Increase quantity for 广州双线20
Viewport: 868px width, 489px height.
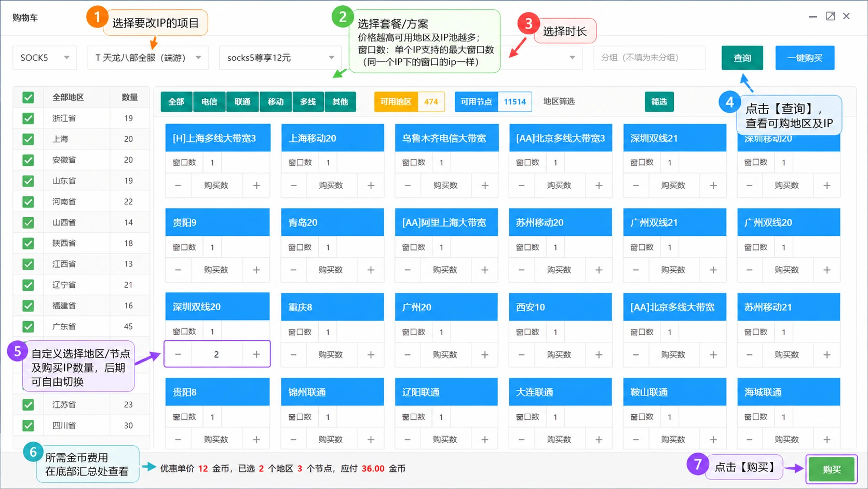pos(827,270)
